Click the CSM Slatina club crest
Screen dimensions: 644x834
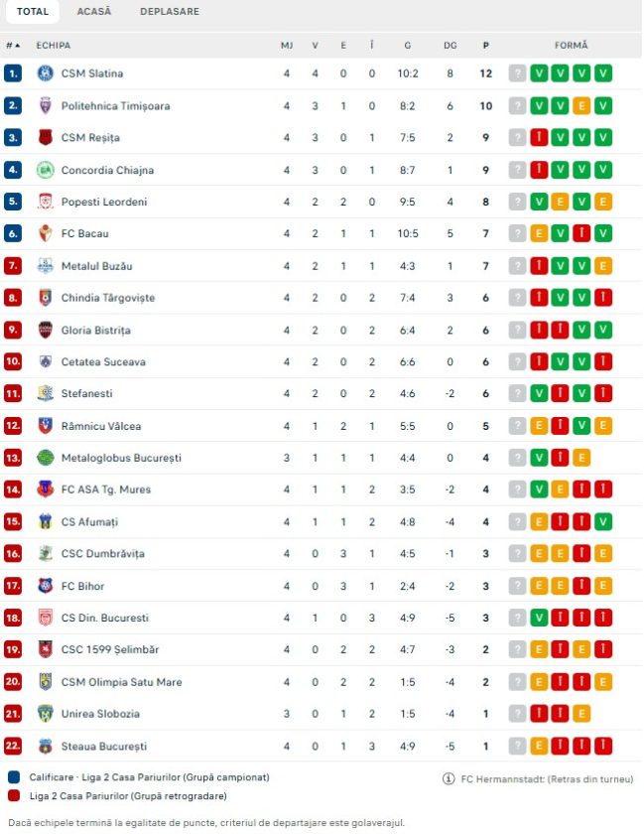[x=46, y=72]
